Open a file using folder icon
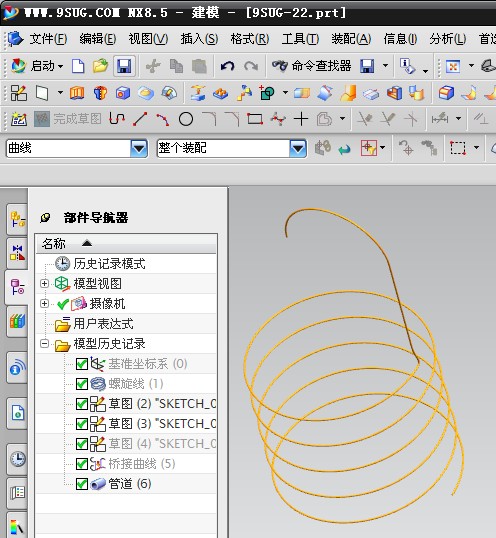 (100, 66)
